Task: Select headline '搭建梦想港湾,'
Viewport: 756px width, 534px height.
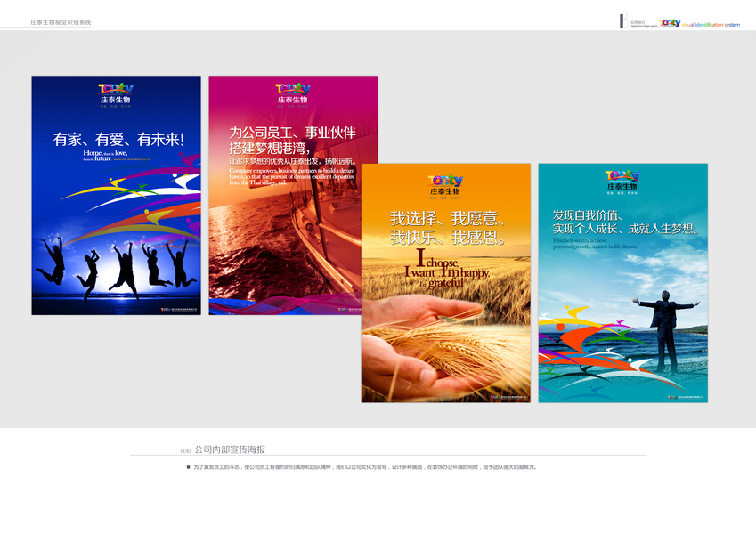Action: (x=270, y=148)
